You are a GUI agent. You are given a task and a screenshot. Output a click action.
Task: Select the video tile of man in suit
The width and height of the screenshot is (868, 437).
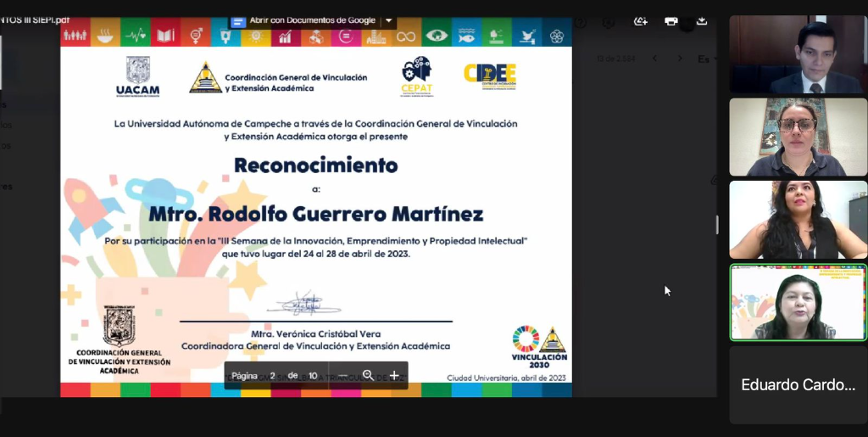[x=798, y=54]
